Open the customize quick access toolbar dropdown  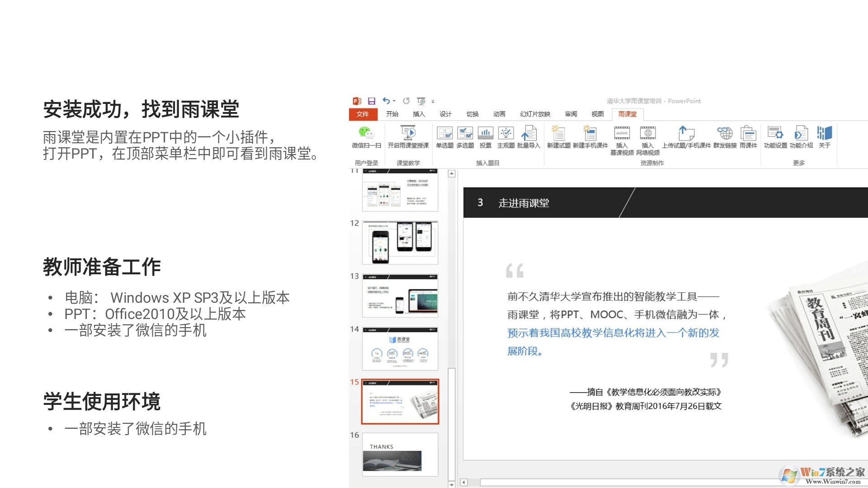coord(433,102)
